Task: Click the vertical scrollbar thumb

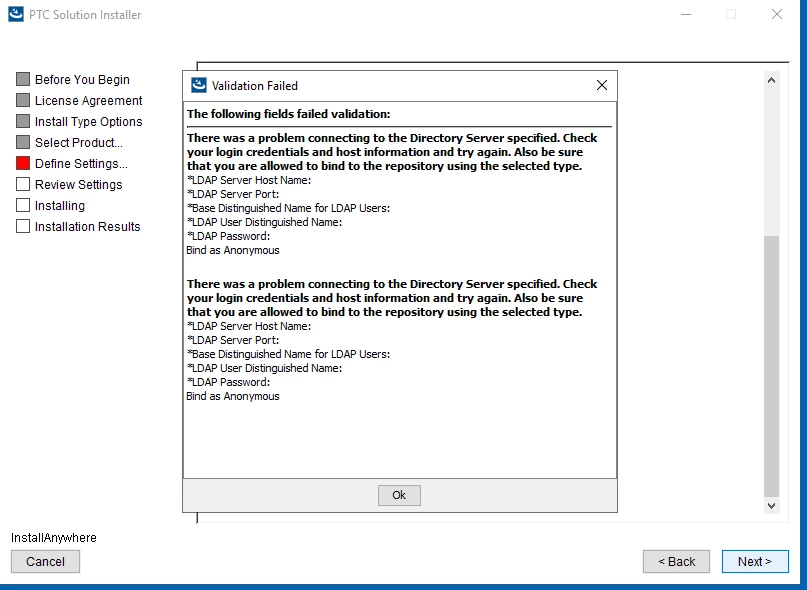Action: (x=771, y=367)
